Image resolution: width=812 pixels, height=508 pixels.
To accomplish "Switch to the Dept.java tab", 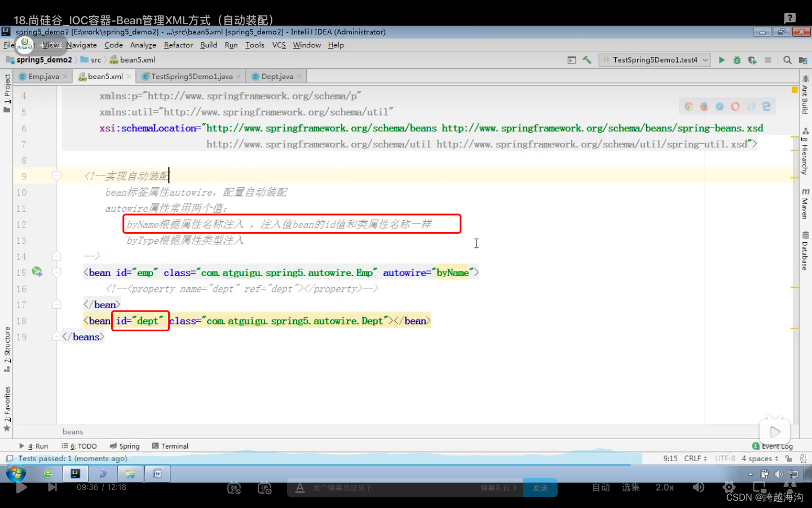I will (x=277, y=76).
